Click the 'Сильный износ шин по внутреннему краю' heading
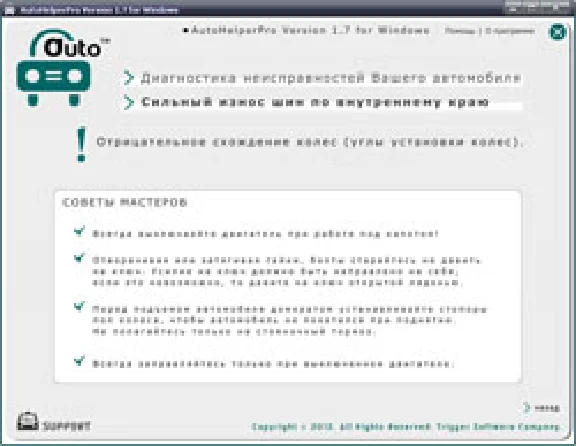The width and height of the screenshot is (576, 446). pyautogui.click(x=315, y=102)
